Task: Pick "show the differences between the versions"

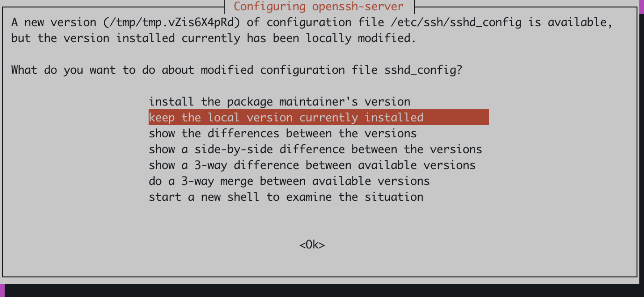Action: [282, 134]
